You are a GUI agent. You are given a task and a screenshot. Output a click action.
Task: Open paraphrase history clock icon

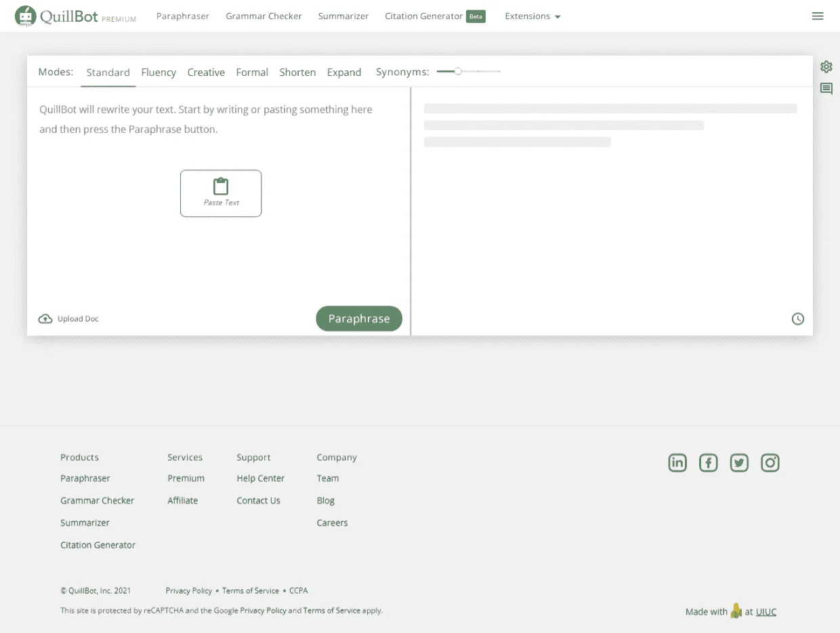pos(798,319)
